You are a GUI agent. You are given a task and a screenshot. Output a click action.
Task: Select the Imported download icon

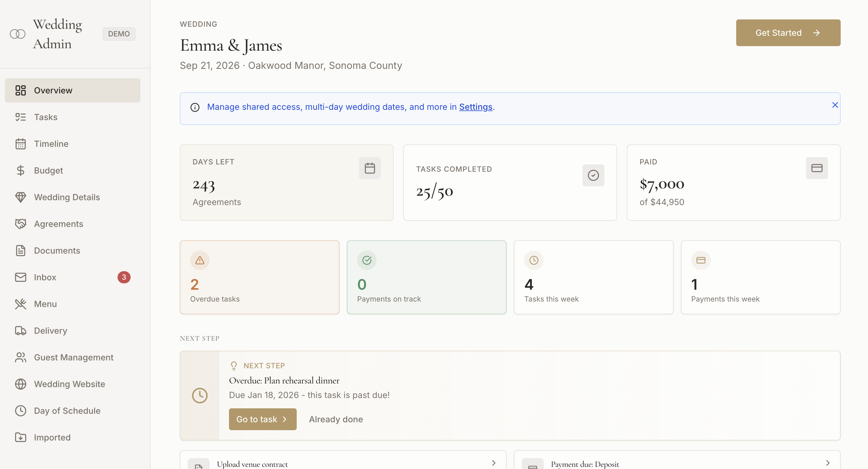[21, 437]
